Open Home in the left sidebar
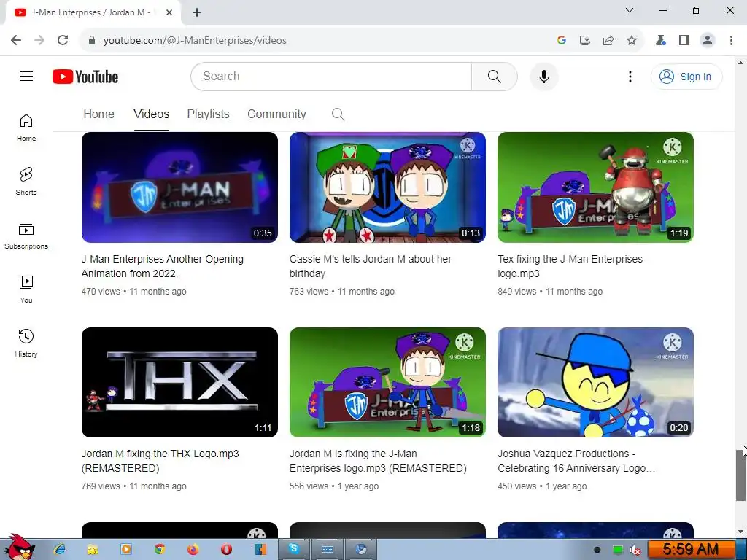Image resolution: width=747 pixels, height=560 pixels. [x=26, y=128]
